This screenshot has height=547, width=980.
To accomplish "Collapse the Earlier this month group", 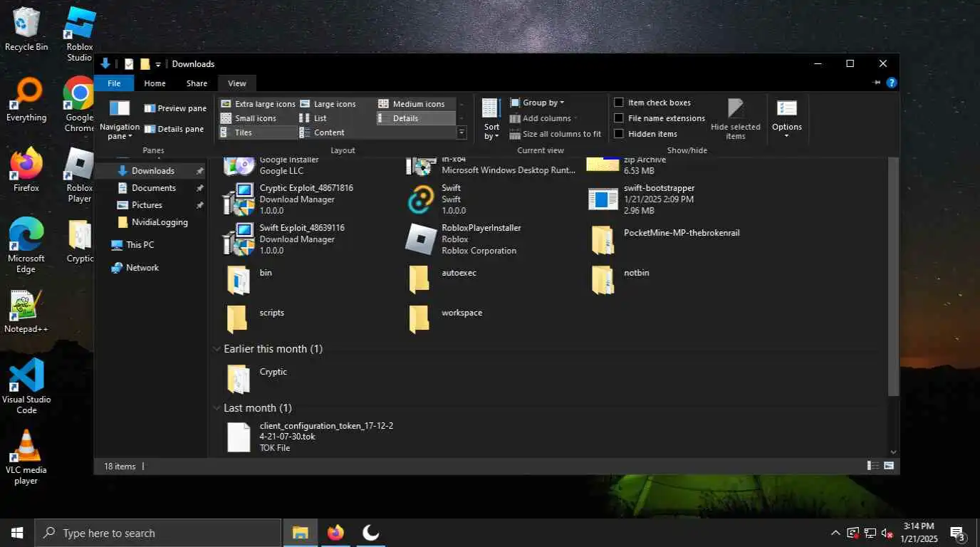I will 217,349.
